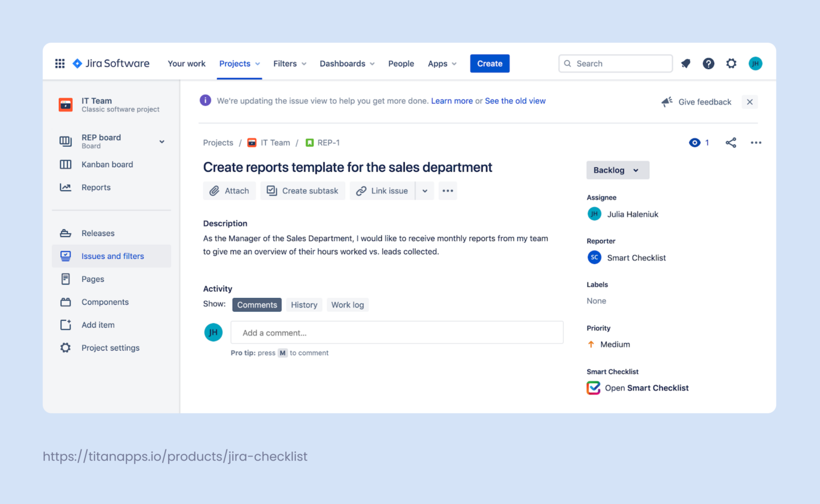Click the Attach paperclip button

(230, 191)
